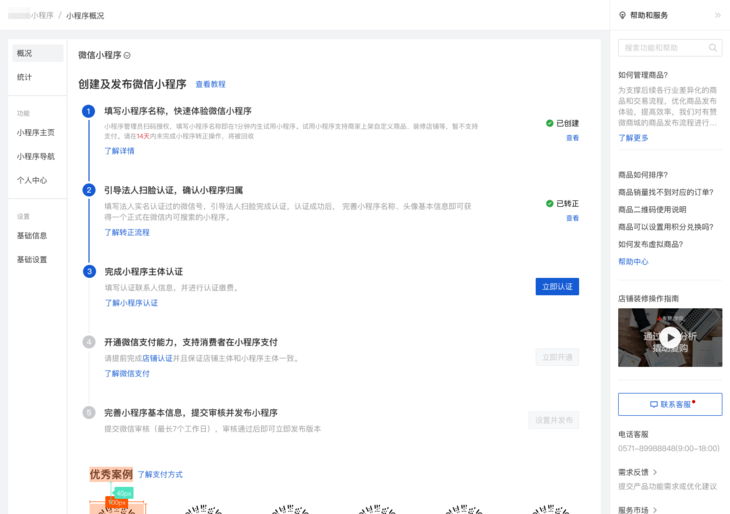Screen dimensions: 730x514
Task: Open help topic 商品二维码使用说明
Action: pyautogui.click(x=652, y=210)
